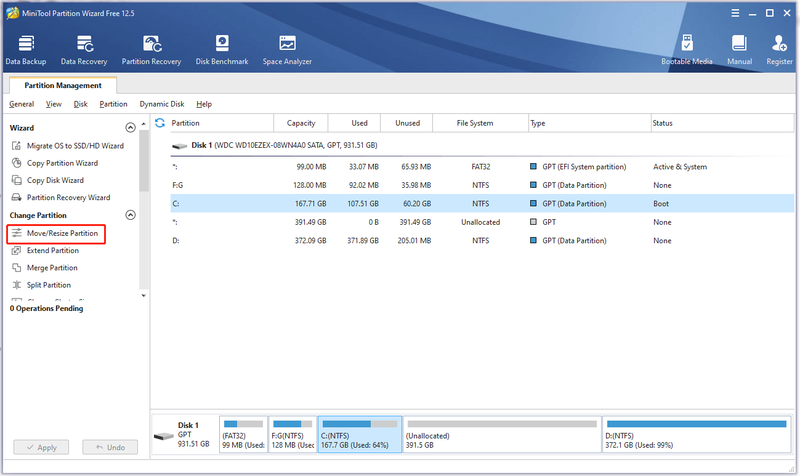Open the Dynamic Disk menu

(x=162, y=104)
